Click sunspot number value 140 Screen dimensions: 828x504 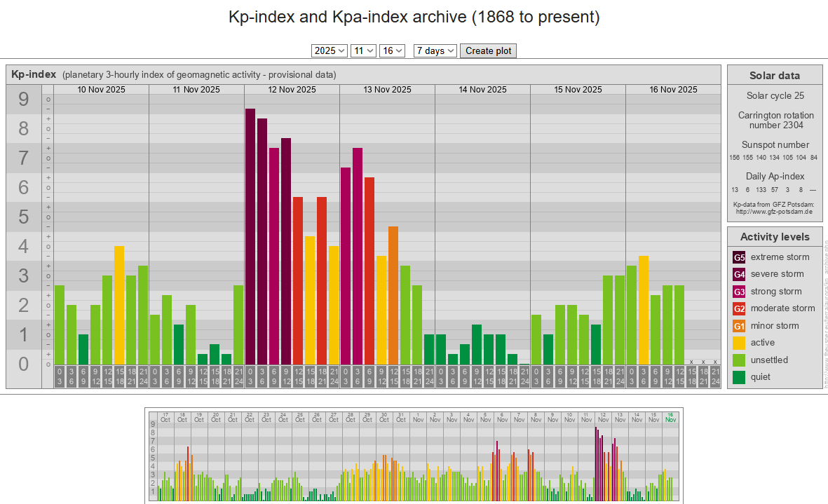point(761,158)
